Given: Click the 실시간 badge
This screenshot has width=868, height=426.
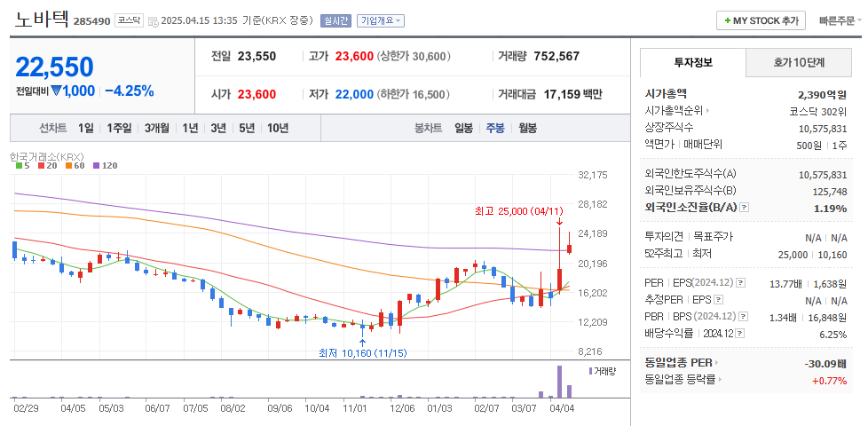Looking at the screenshot, I should click(x=336, y=21).
